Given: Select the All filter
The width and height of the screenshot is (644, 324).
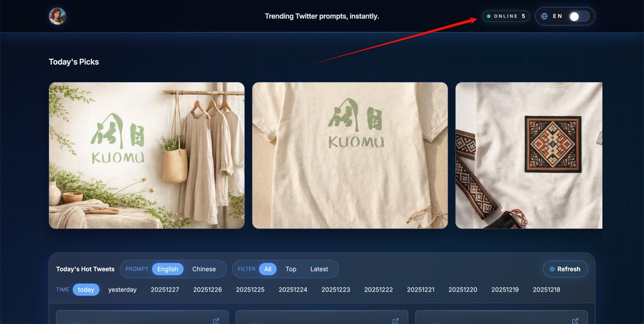Looking at the screenshot, I should click(268, 269).
